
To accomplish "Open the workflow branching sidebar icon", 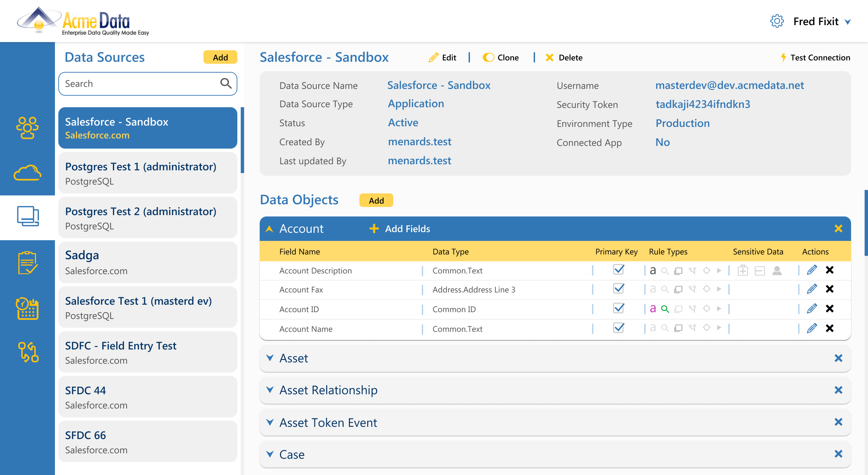I will (x=27, y=352).
